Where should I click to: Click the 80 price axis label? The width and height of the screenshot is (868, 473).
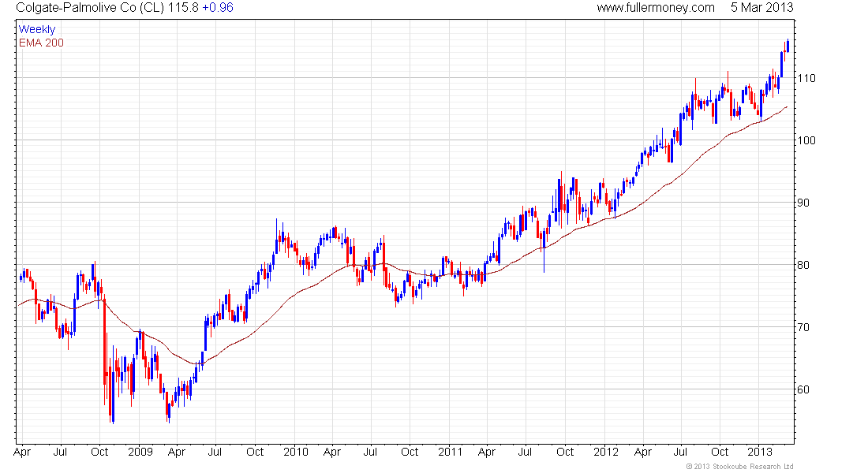803,265
